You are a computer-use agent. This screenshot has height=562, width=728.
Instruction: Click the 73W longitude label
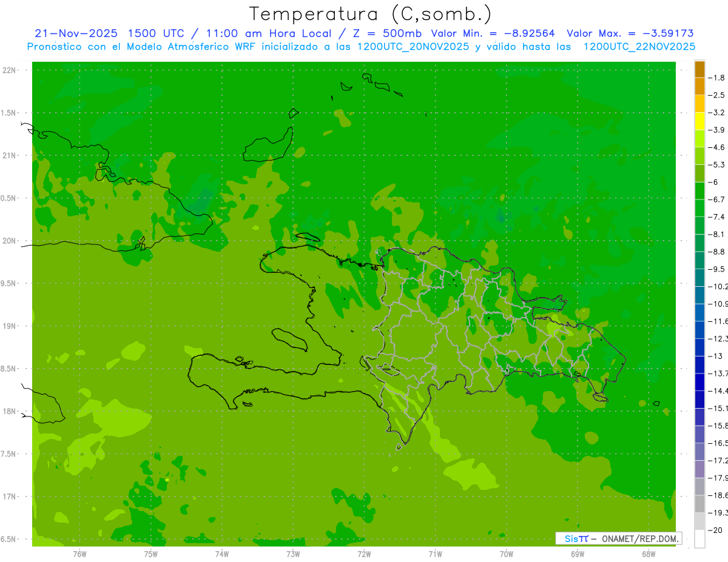point(293,554)
